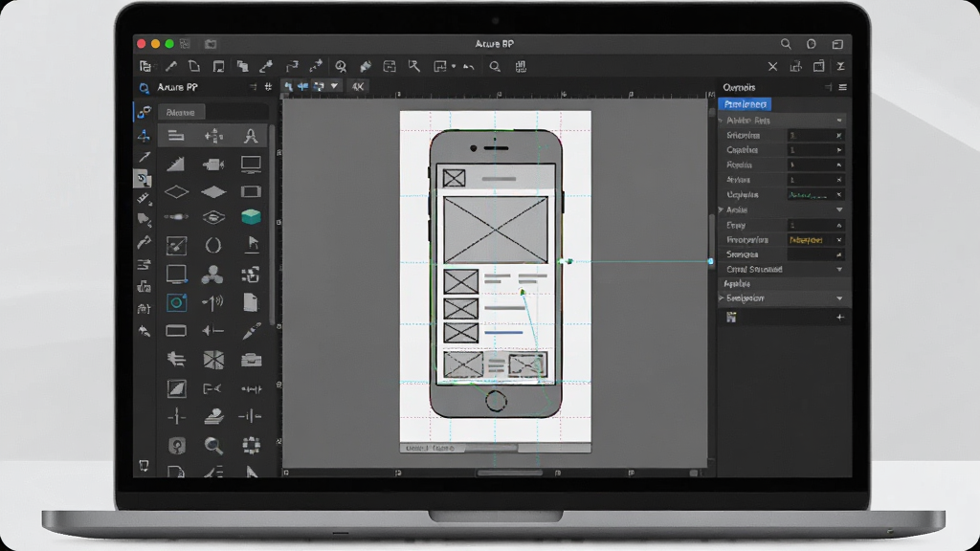The image size is (980, 551).
Task: Select the large image placeholder in the phone wireframe
Action: [495, 230]
